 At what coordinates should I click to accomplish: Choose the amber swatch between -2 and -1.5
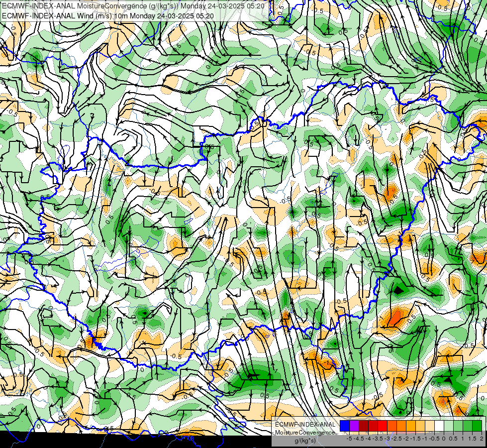point(411,426)
